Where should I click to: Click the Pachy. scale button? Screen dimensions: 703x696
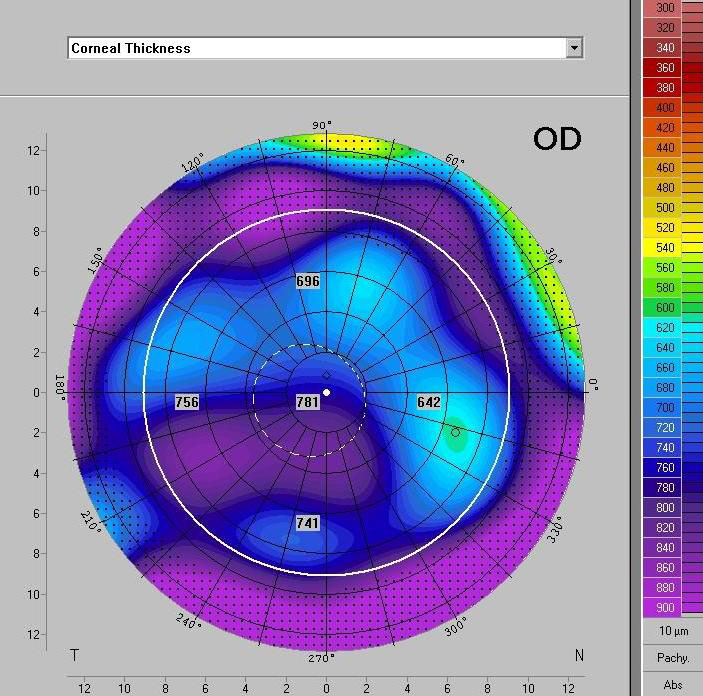(x=671, y=658)
